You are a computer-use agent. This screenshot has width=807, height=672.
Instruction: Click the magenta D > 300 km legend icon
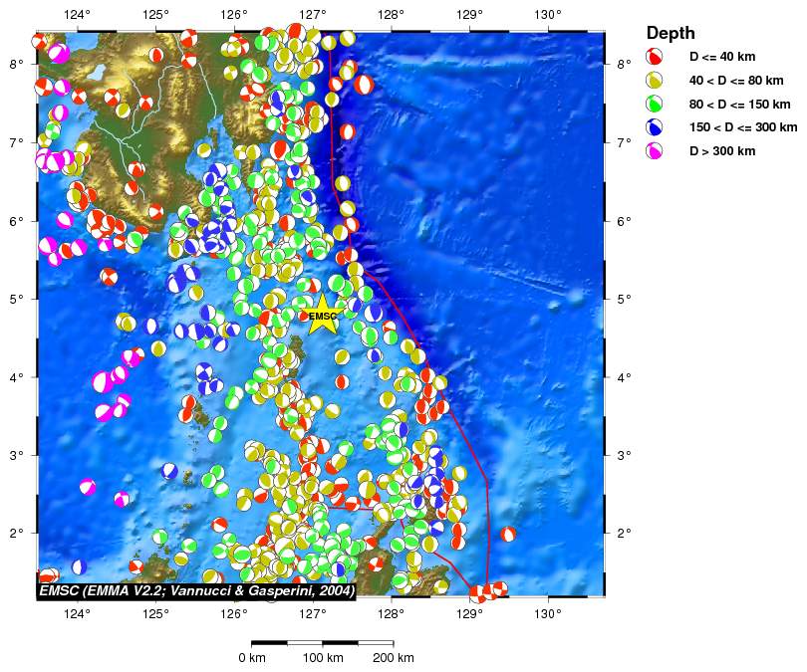pyautogui.click(x=656, y=151)
